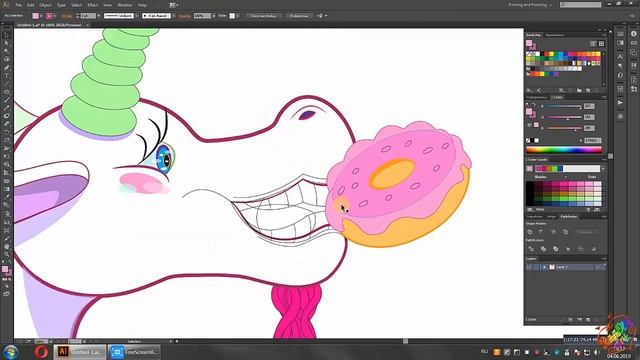Select the Gradient tool

pos(7,189)
